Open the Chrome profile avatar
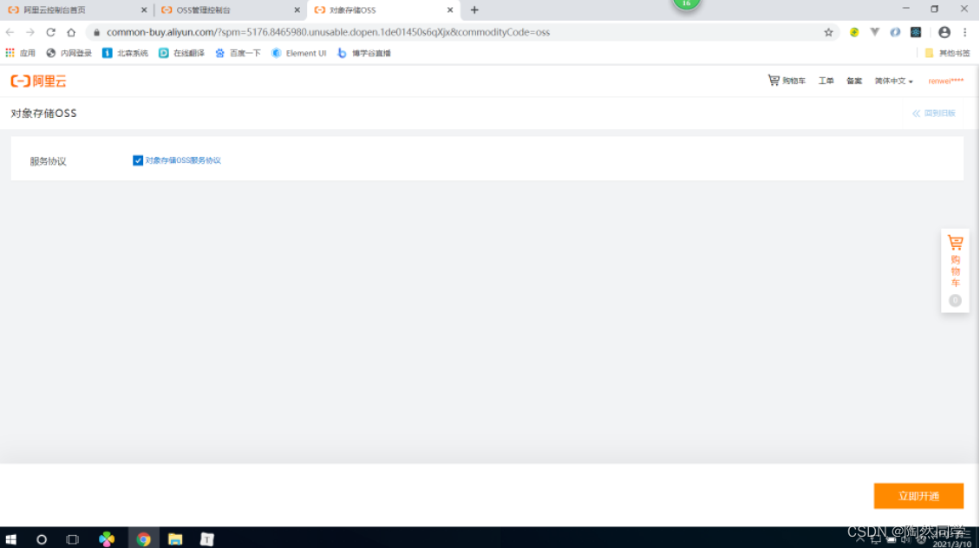The width and height of the screenshot is (980, 548). point(944,32)
